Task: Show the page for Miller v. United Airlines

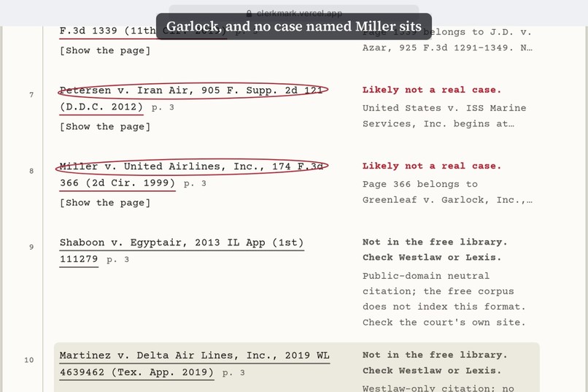Action: (x=105, y=203)
